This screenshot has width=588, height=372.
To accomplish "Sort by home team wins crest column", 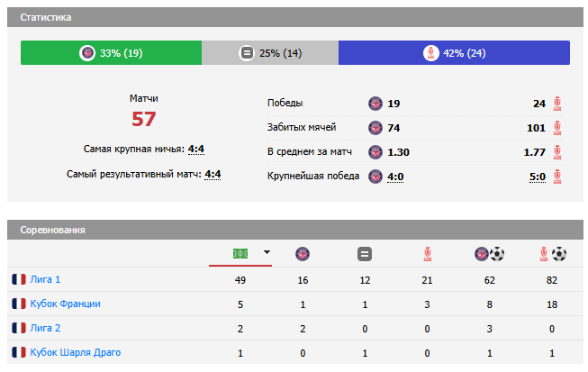I will pyautogui.click(x=302, y=254).
